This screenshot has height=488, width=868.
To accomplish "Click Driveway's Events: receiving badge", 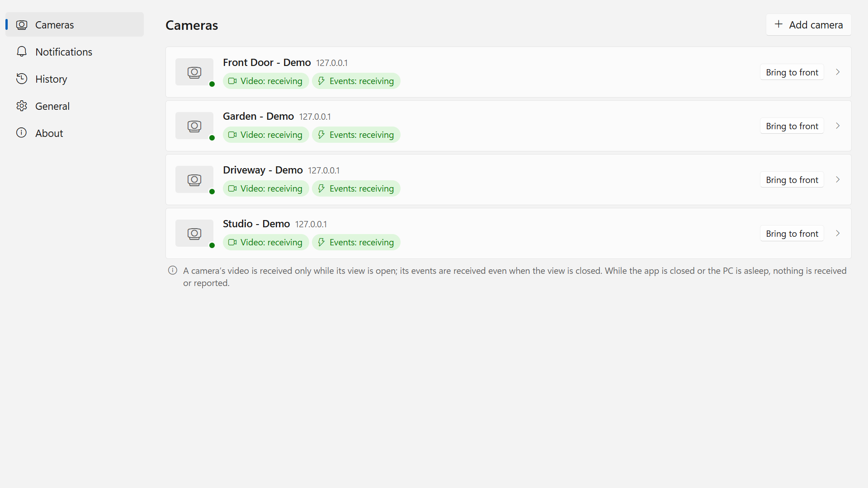I will click(356, 188).
